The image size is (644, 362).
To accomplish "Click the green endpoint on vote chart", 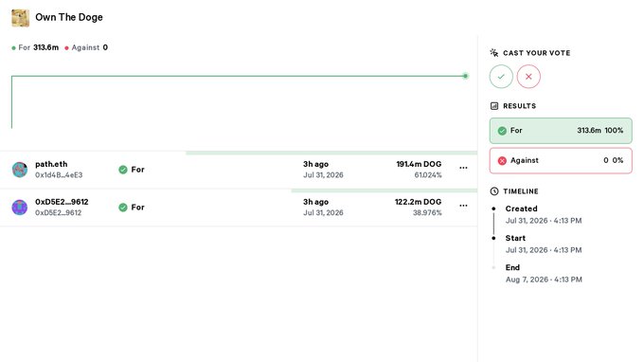I will point(465,76).
